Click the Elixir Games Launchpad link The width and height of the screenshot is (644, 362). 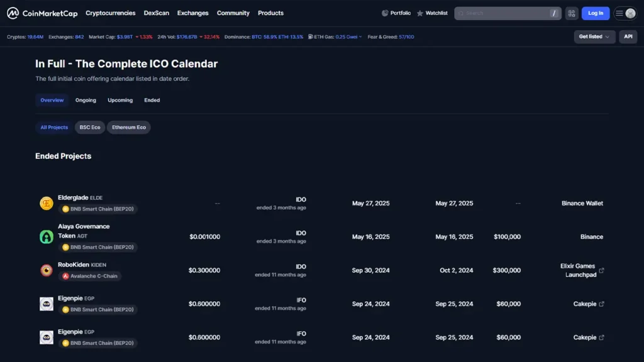578,270
